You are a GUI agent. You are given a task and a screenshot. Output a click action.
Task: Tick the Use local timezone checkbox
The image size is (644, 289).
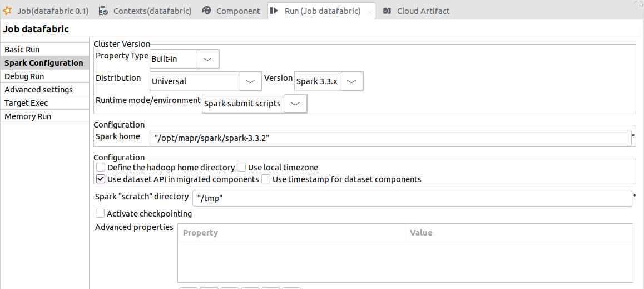click(x=241, y=167)
